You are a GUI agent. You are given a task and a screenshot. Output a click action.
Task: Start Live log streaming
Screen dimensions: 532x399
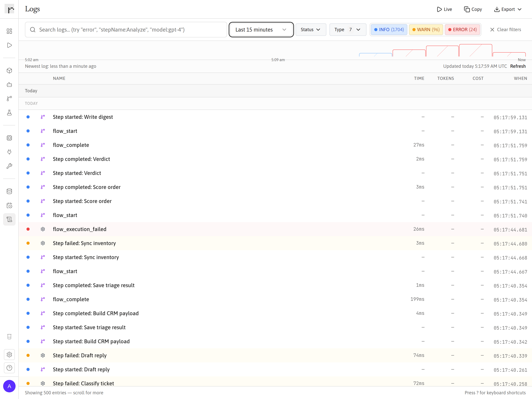pyautogui.click(x=444, y=9)
